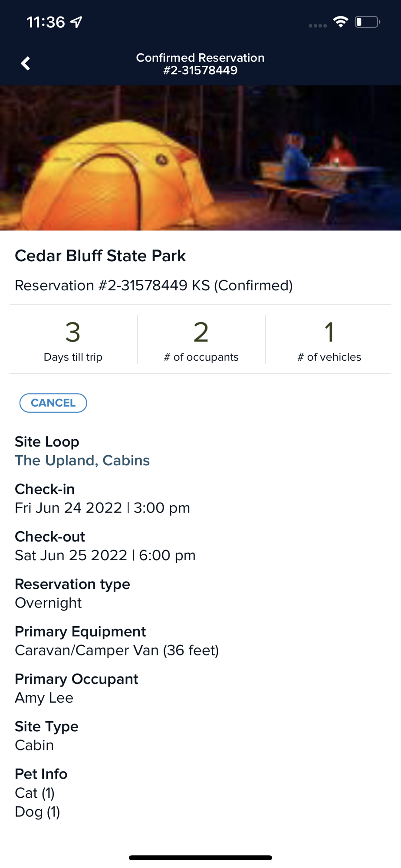Tap the home indicator bar
Image resolution: width=401 pixels, height=868 pixels.
point(200,858)
